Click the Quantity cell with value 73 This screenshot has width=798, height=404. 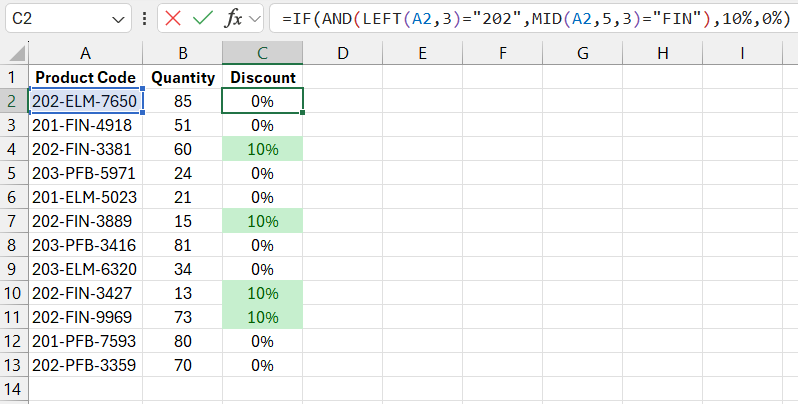183,317
